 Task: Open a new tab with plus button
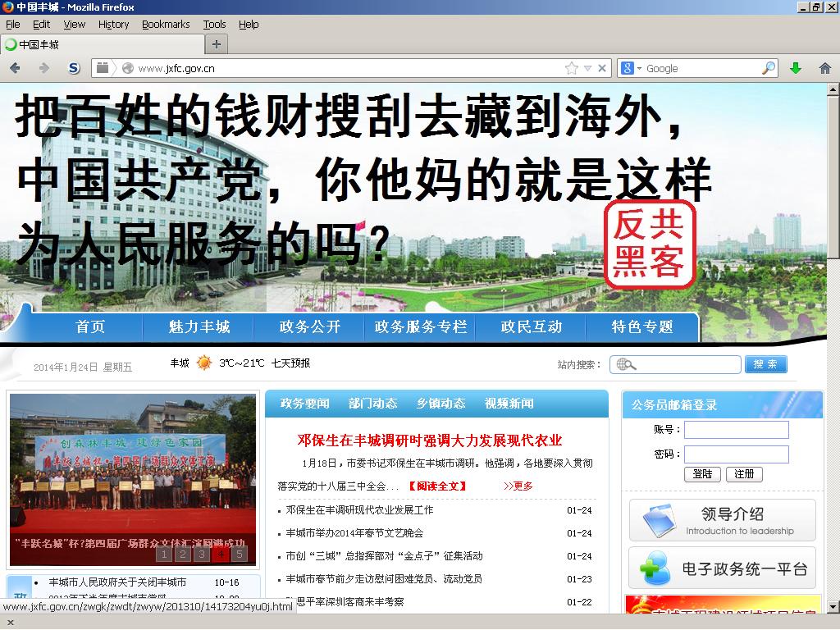[x=216, y=44]
